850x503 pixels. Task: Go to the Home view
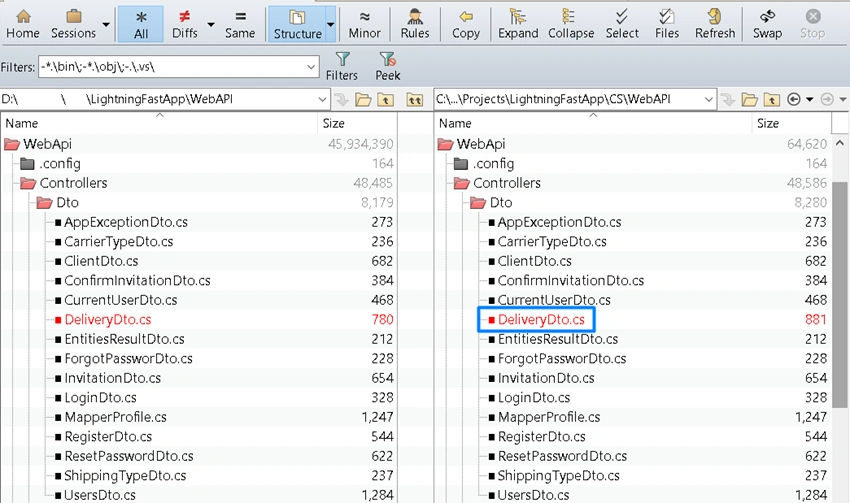[x=23, y=24]
